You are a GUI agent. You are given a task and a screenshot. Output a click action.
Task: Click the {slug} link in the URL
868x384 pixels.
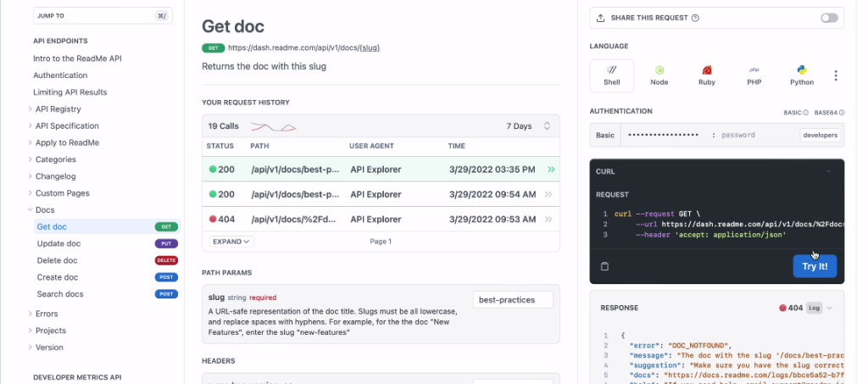(x=370, y=48)
